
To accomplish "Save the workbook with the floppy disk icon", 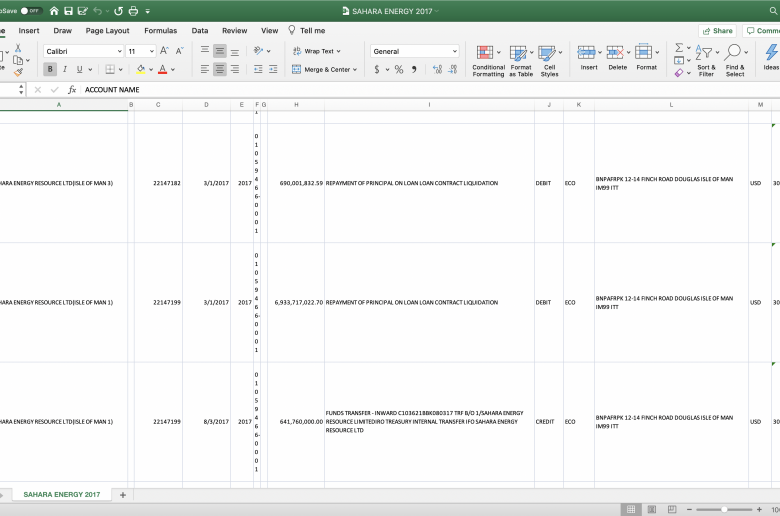I will (x=69, y=11).
